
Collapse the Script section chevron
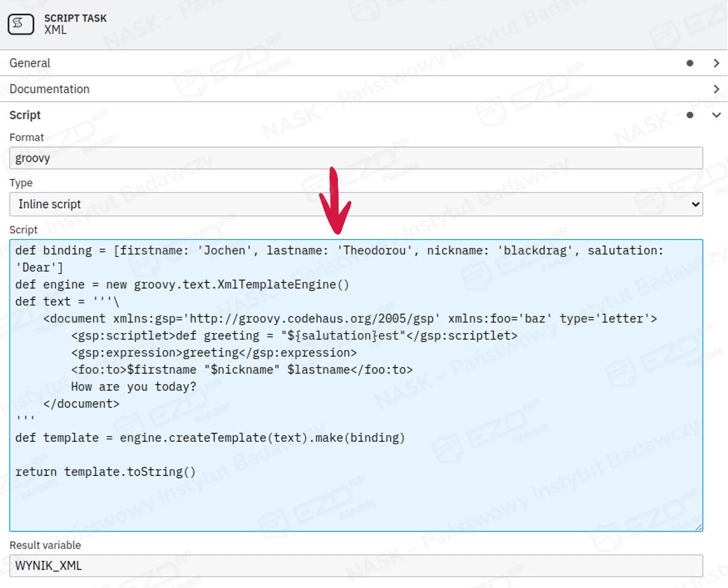pyautogui.click(x=716, y=115)
